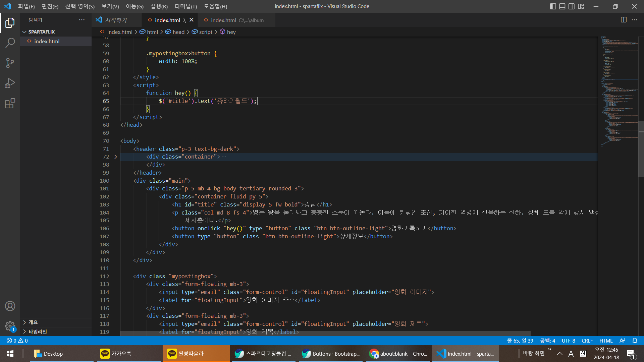Open the 선택 영역(S) menu
This screenshot has height=362, width=644.
80,6
